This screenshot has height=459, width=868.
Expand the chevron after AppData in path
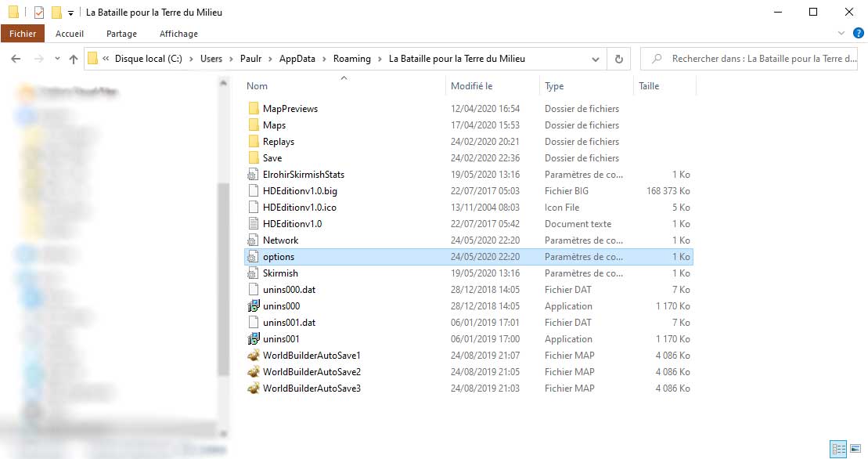[324, 59]
